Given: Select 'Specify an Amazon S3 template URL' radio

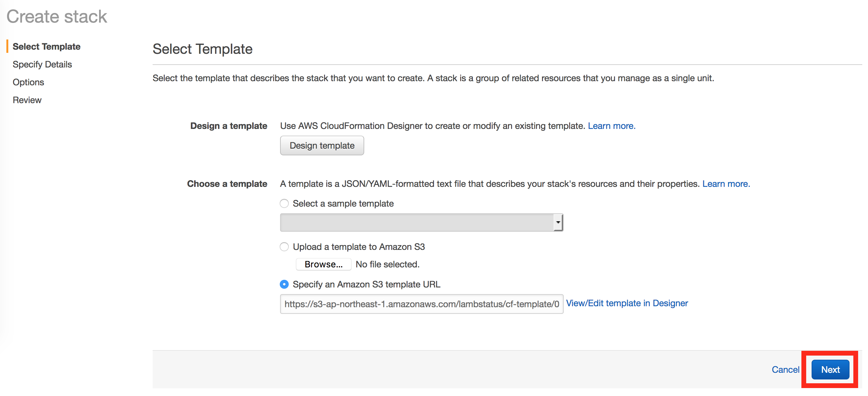Looking at the screenshot, I should pos(284,285).
